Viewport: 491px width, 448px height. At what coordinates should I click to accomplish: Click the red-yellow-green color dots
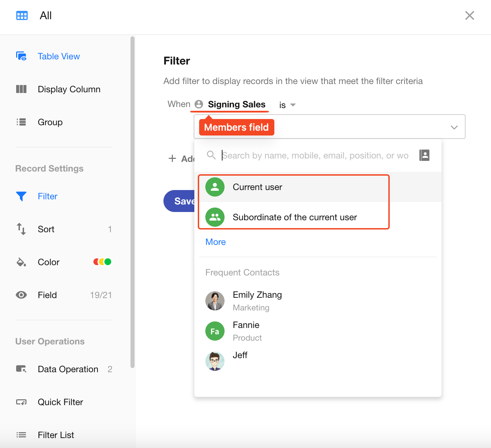[102, 262]
